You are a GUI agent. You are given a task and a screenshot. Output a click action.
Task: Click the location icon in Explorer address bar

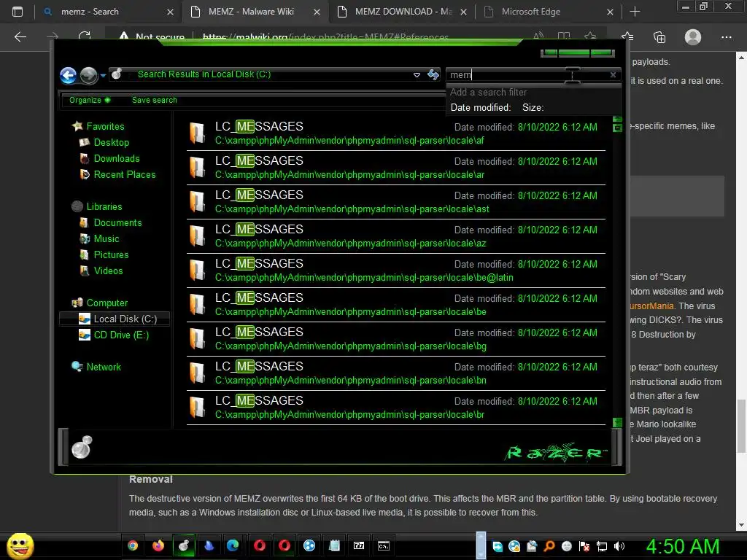117,74
